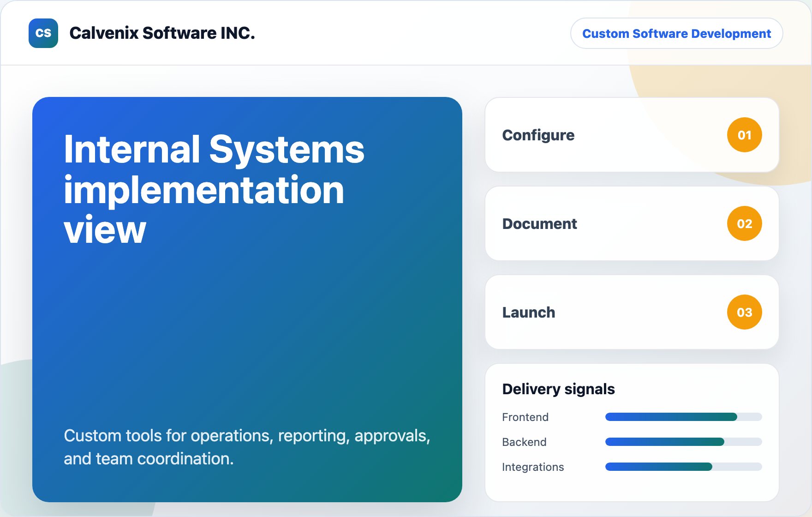This screenshot has height=517, width=812.
Task: Click the Backend label
Action: coord(524,442)
